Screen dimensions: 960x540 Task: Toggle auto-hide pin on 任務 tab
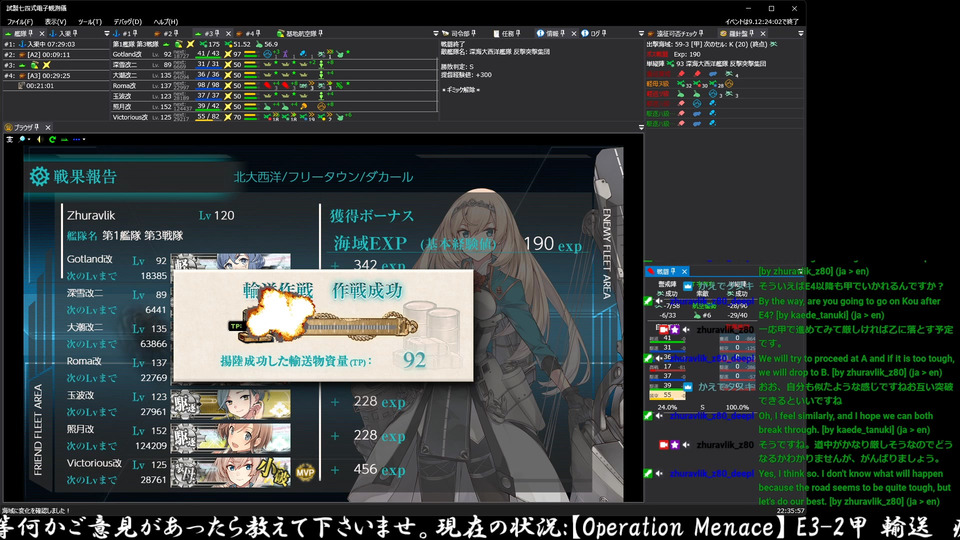[518, 33]
